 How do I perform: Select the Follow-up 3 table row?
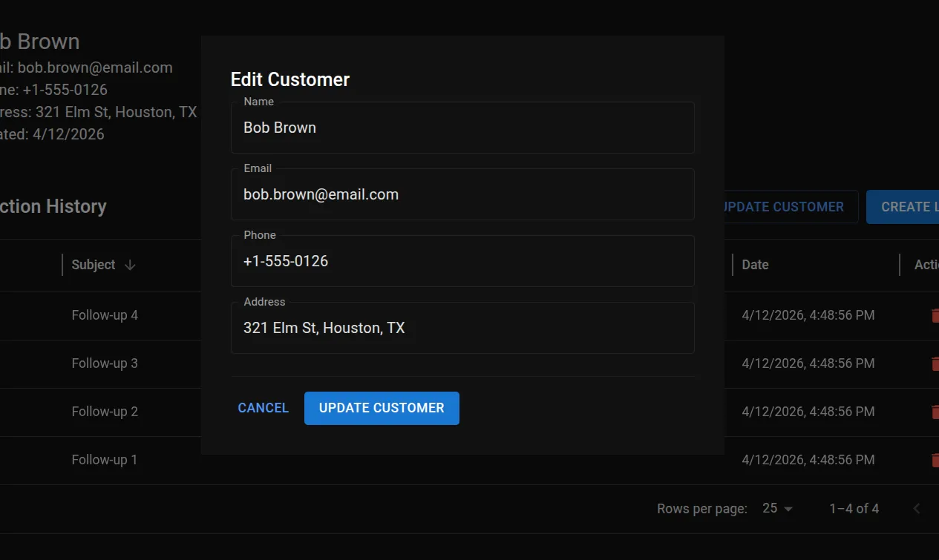105,363
